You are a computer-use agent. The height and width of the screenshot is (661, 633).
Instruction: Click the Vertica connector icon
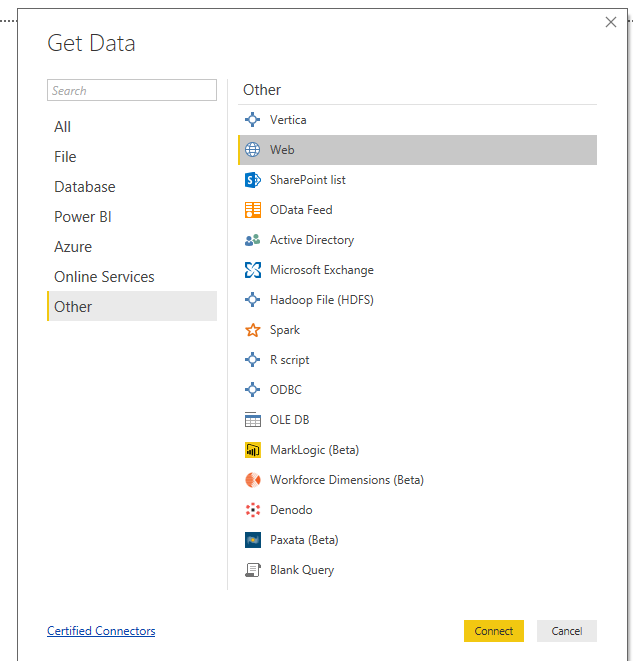point(252,120)
